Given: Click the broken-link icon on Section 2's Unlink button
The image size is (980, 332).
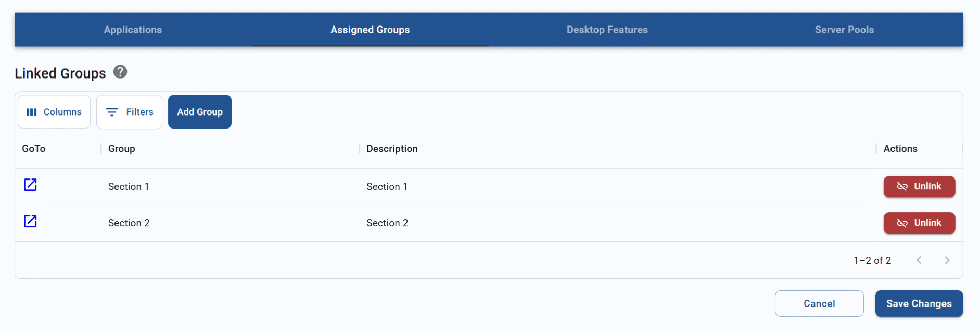Looking at the screenshot, I should pyautogui.click(x=902, y=223).
